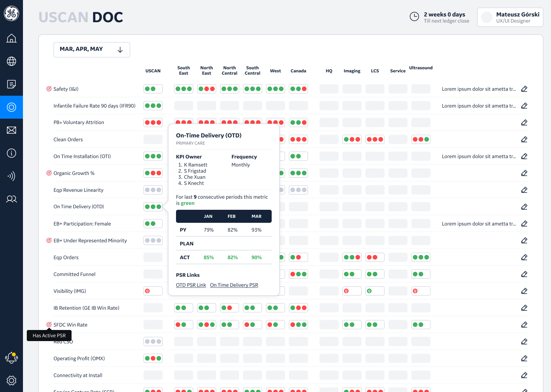Click the Canada column header
This screenshot has width=551, height=392.
pyautogui.click(x=298, y=71)
